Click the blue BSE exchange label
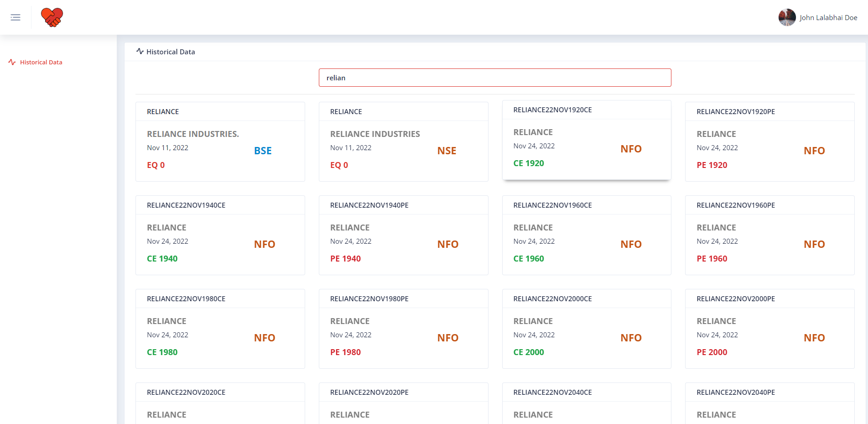The height and width of the screenshot is (424, 868). click(263, 151)
